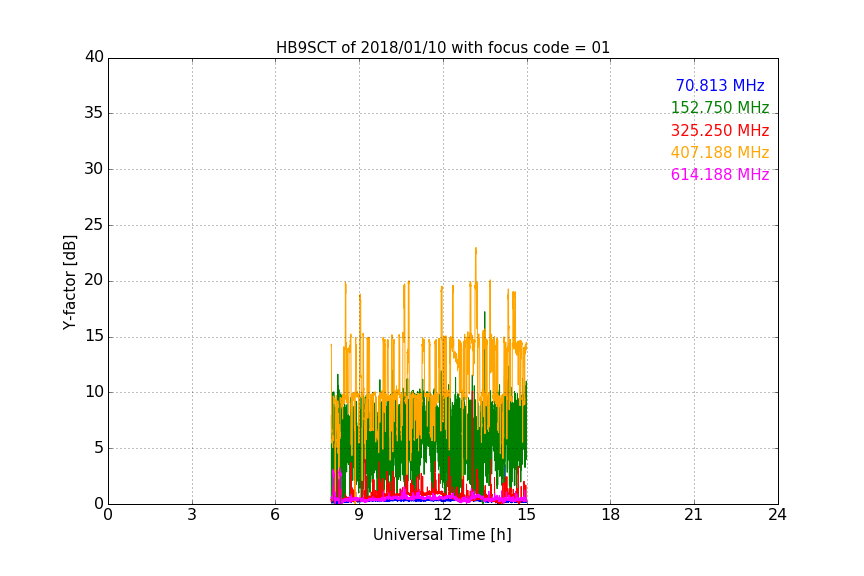Click the y-axis tick label 20
Image resolution: width=864 pixels, height=576 pixels.
point(94,281)
